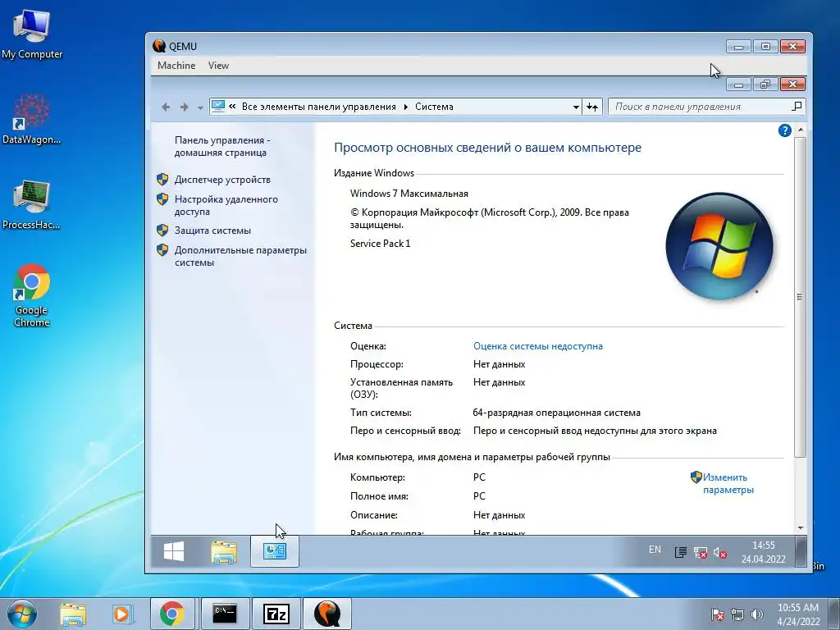Image resolution: width=840 pixels, height=630 pixels.
Task: Open help question mark icon
Action: [x=784, y=130]
